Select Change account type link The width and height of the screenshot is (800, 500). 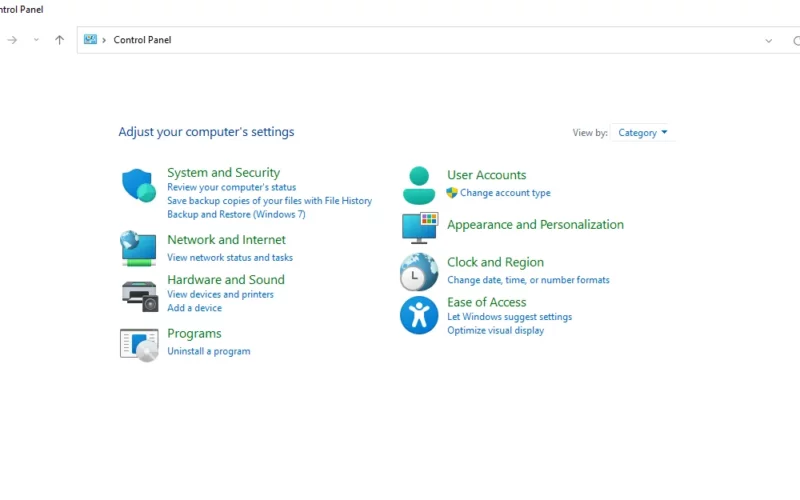(x=505, y=193)
